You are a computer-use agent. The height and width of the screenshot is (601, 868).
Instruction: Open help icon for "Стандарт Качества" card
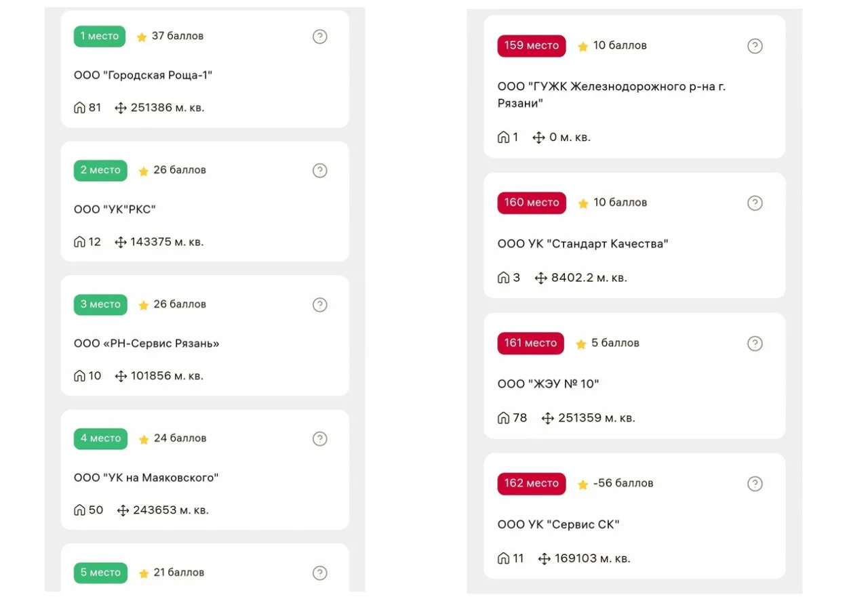[755, 203]
